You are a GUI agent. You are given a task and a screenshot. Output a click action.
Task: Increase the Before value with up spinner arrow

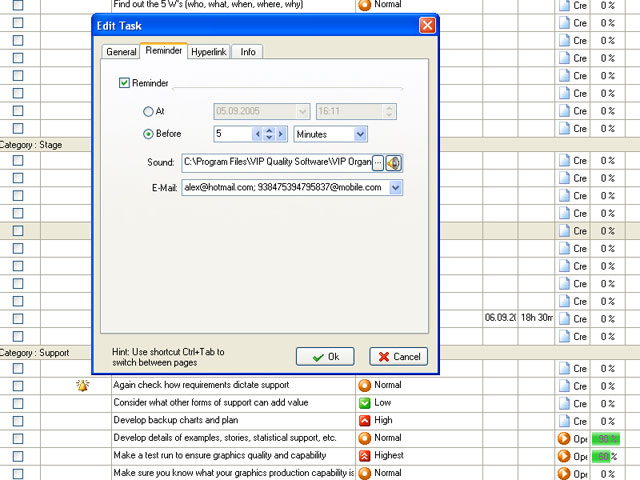[x=269, y=130]
